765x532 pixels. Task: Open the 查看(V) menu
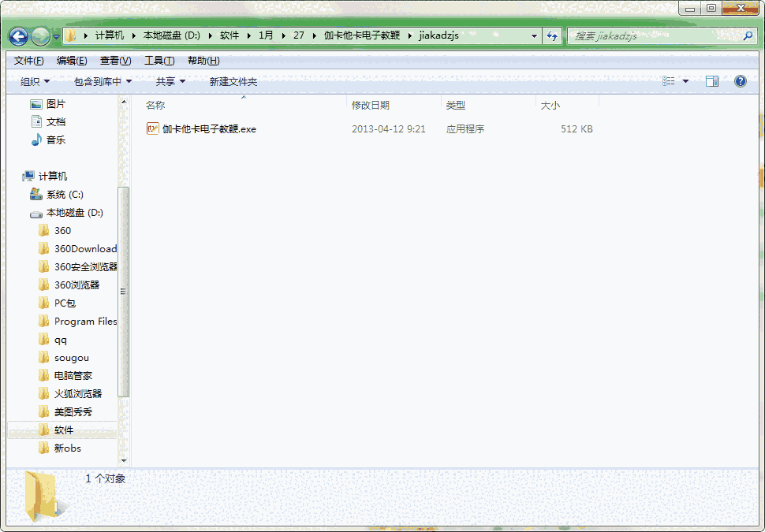pos(114,60)
